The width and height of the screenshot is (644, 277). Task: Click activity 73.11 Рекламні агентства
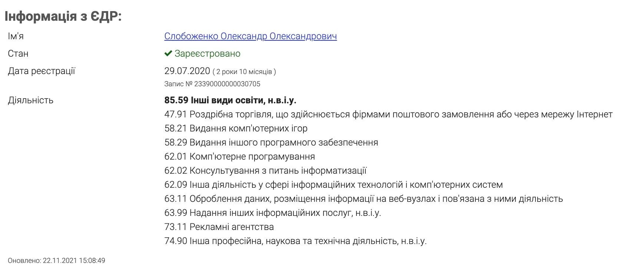(219, 227)
